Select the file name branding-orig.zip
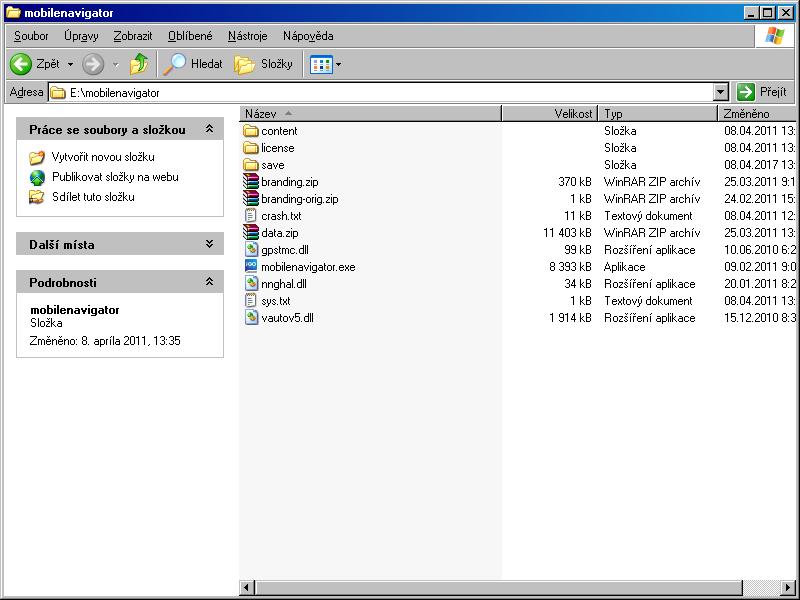800x600 pixels. point(299,199)
